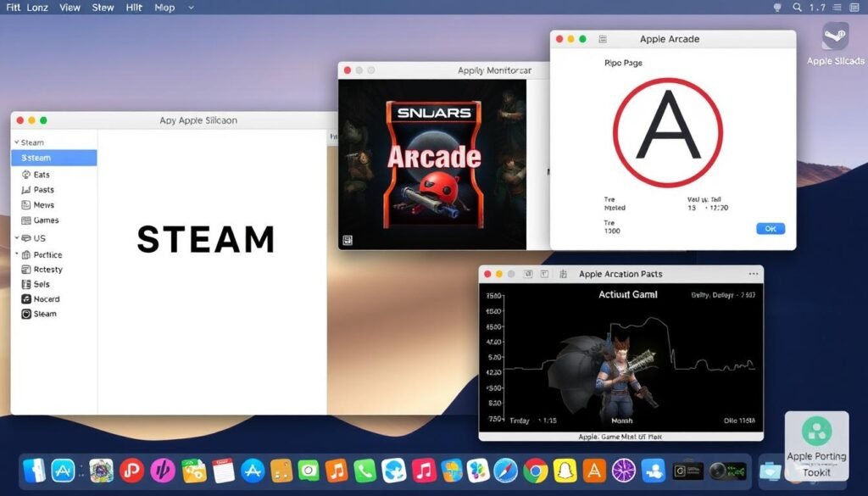Image resolution: width=868 pixels, height=496 pixels.
Task: Click the Ripo Page label in Apple Arcade
Action: (623, 63)
